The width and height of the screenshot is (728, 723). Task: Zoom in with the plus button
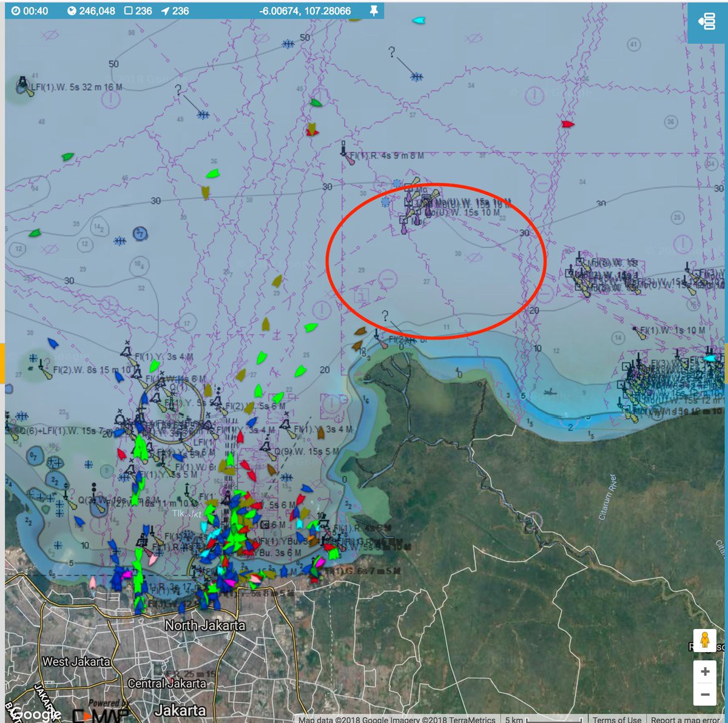(705, 671)
